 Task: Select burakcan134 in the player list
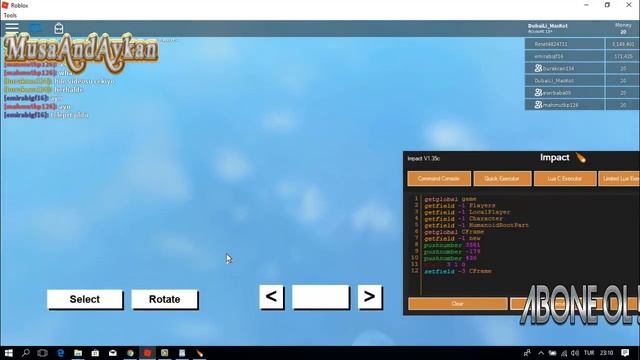[564, 68]
